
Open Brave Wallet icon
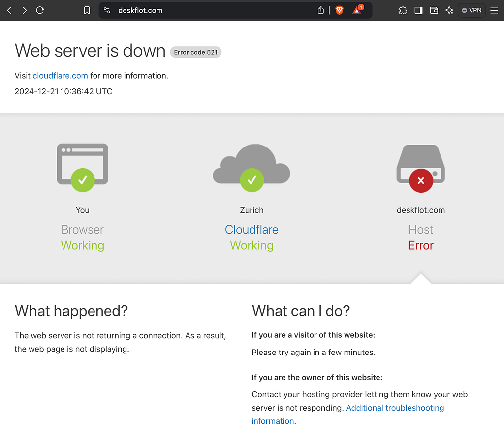tap(434, 11)
